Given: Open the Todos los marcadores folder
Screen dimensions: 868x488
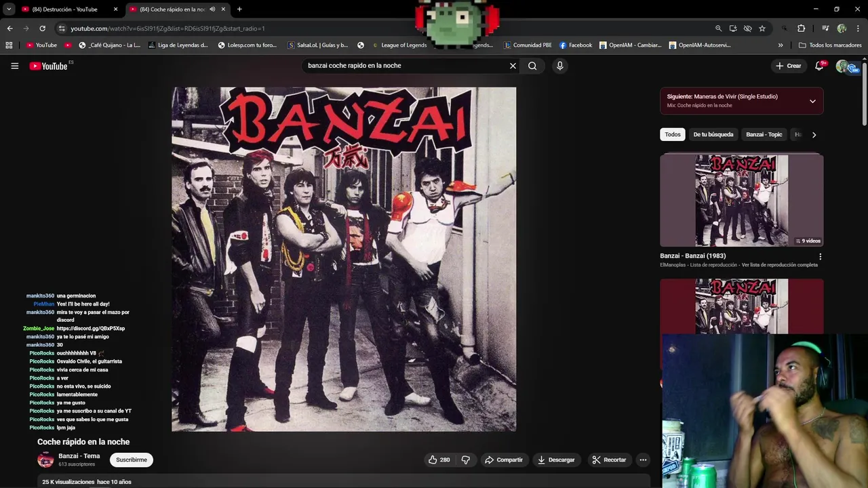Looking at the screenshot, I should pyautogui.click(x=830, y=45).
